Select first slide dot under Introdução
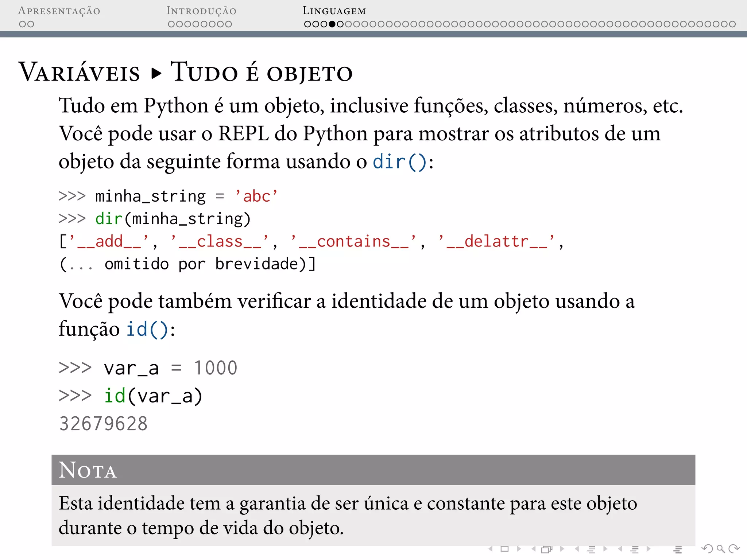The width and height of the screenshot is (747, 560). [171, 24]
